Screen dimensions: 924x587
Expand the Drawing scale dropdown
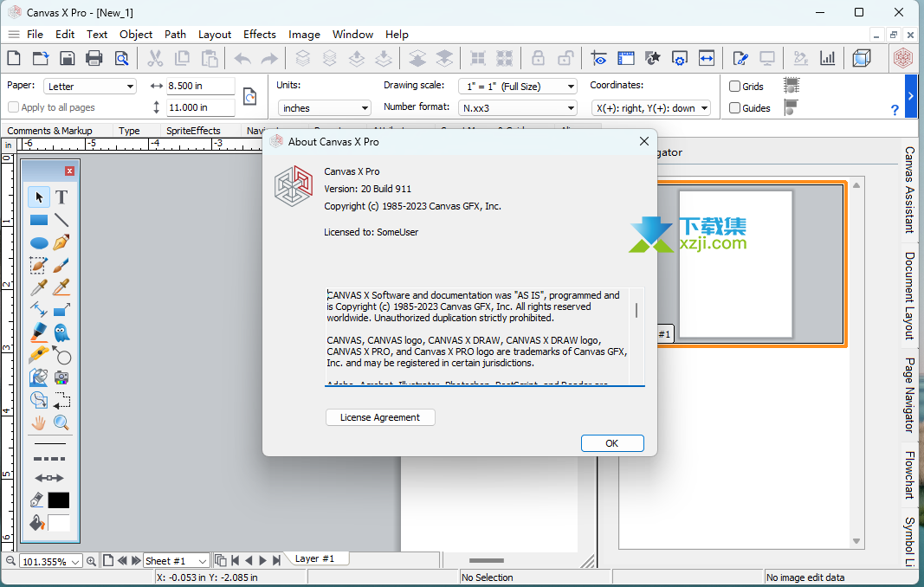click(x=518, y=86)
